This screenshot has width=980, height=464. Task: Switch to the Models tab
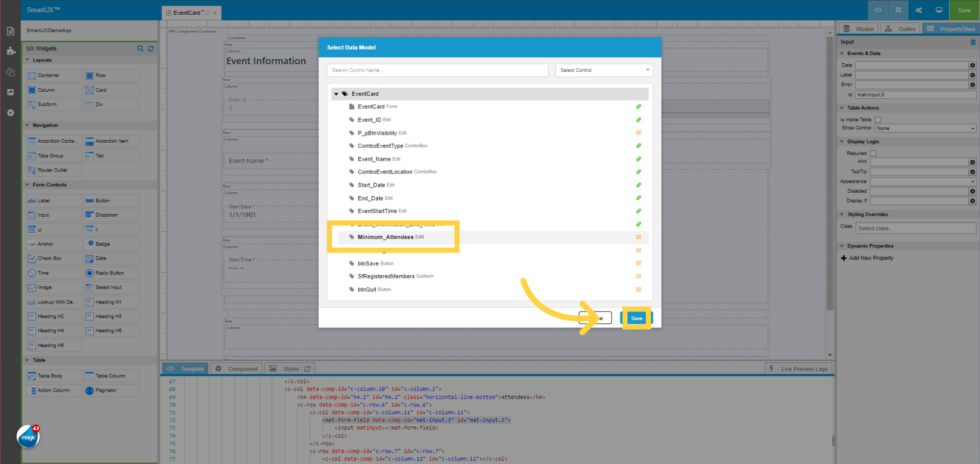tap(858, 29)
